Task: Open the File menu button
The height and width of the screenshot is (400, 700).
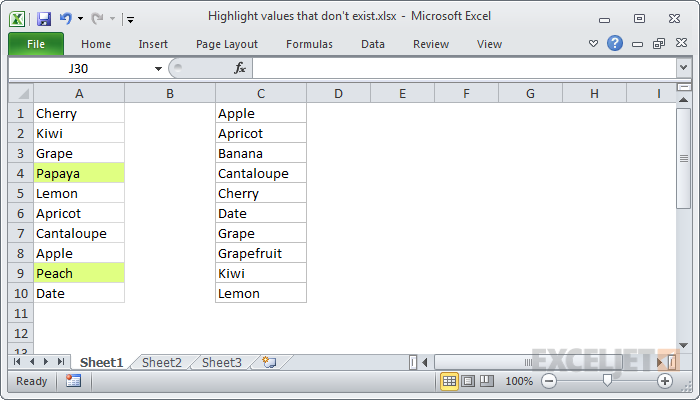Action: (x=36, y=44)
